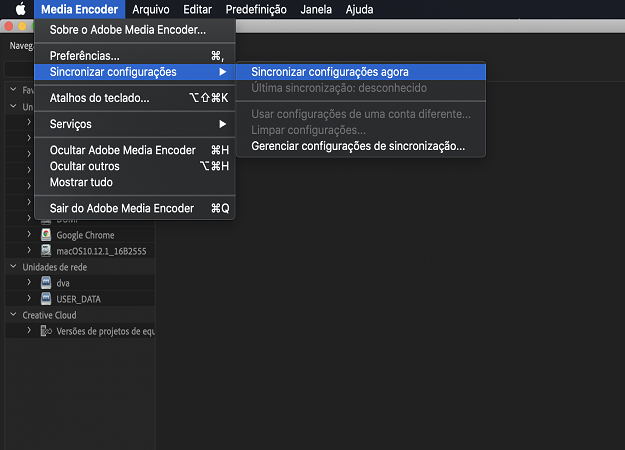
Task: Click the dva network drive icon
Action: click(46, 283)
